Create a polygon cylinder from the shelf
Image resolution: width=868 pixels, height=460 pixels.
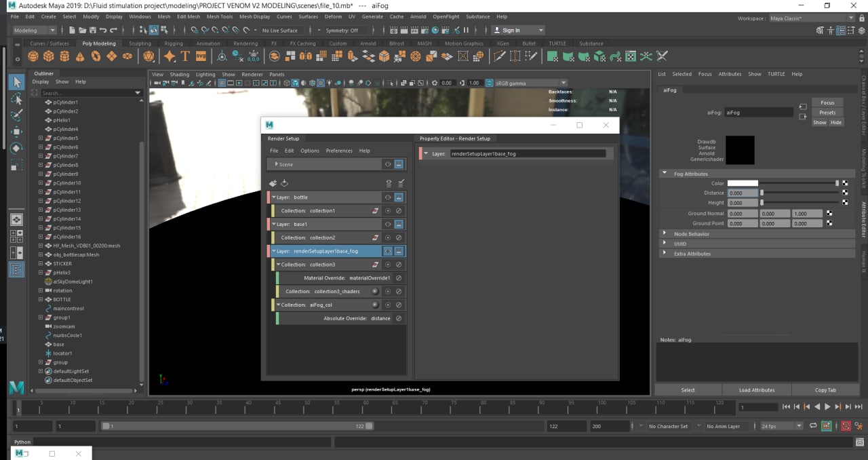click(66, 56)
